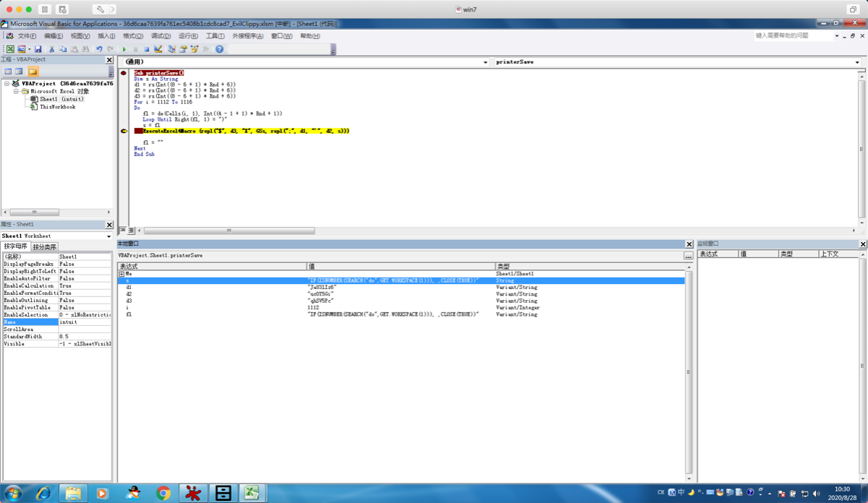This screenshot has height=503, width=868.
Task: Click the Reset stop icon
Action: point(147,49)
